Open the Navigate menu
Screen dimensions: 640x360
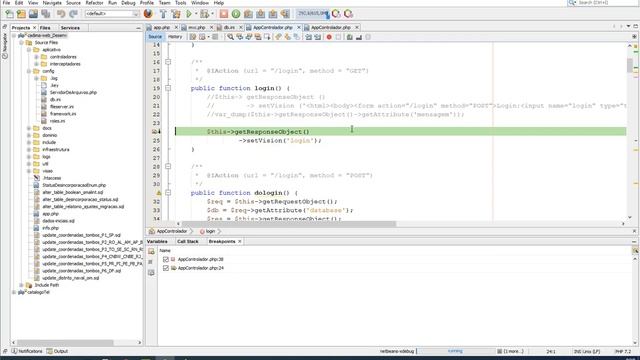click(52, 3)
